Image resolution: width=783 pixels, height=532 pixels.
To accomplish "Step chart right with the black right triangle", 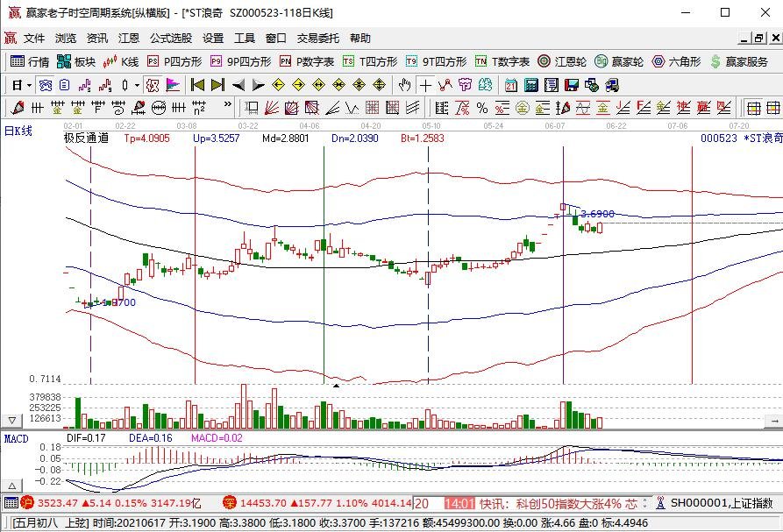I will 258,85.
